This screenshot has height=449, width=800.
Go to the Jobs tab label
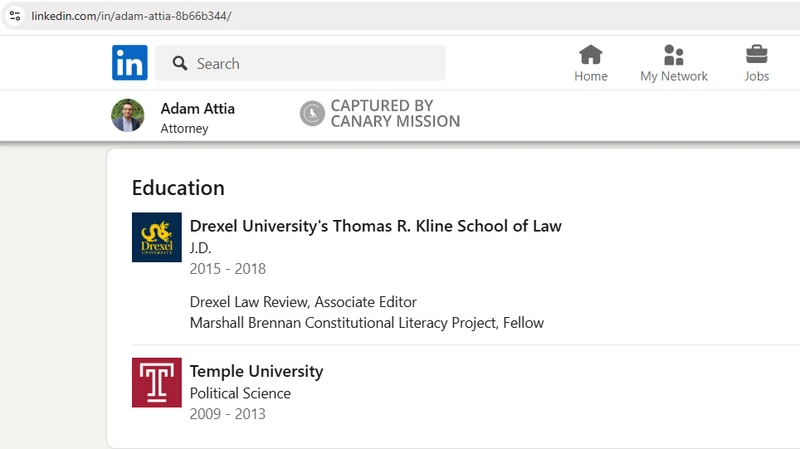757,76
